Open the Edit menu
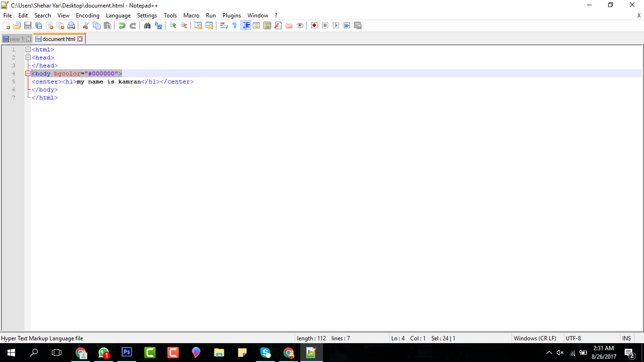This screenshot has width=644, height=362. pos(23,16)
